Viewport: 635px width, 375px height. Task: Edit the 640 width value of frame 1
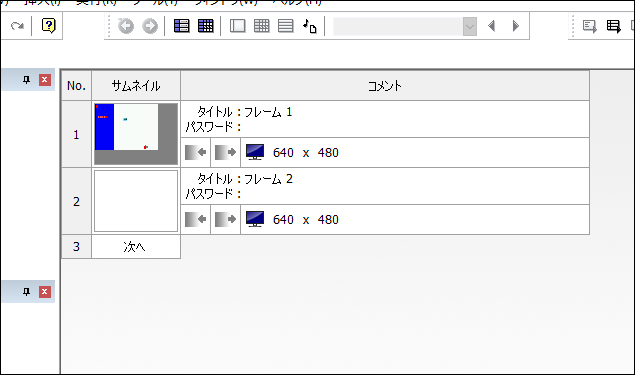point(283,153)
